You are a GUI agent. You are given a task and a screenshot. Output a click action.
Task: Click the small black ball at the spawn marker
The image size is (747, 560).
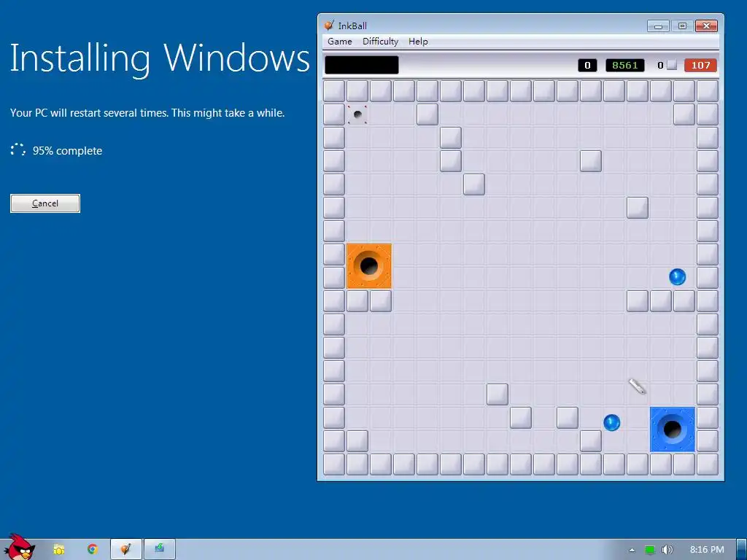pos(357,114)
